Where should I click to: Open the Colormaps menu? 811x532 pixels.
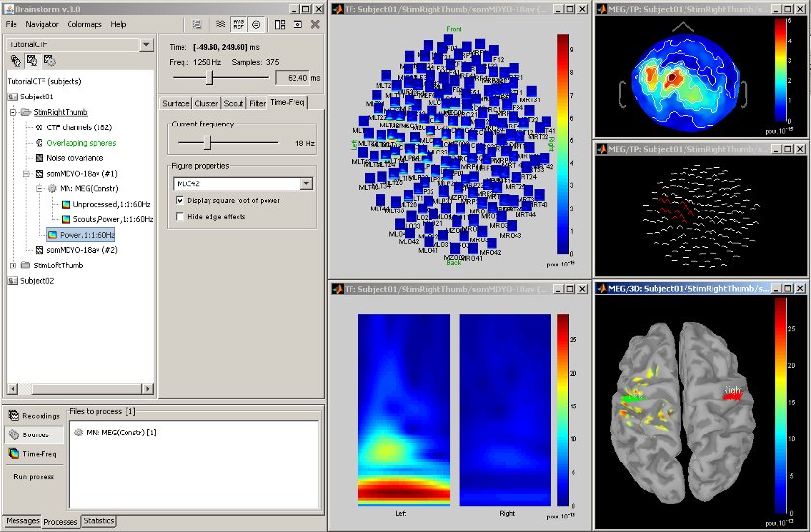click(83, 24)
